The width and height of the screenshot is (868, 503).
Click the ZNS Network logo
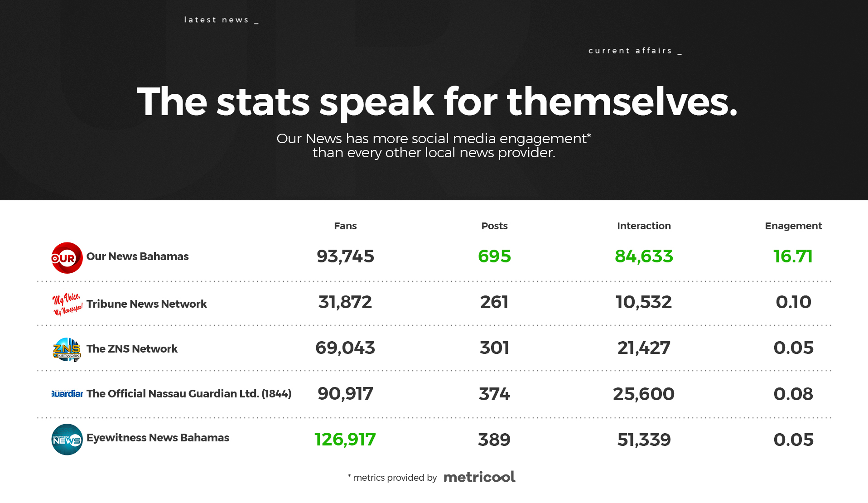coord(67,349)
